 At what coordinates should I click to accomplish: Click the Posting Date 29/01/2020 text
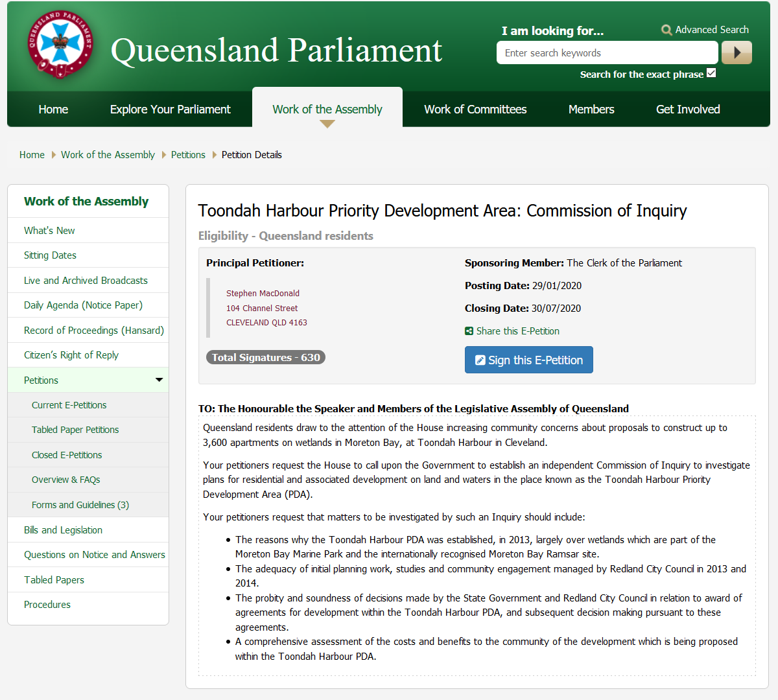tap(523, 286)
